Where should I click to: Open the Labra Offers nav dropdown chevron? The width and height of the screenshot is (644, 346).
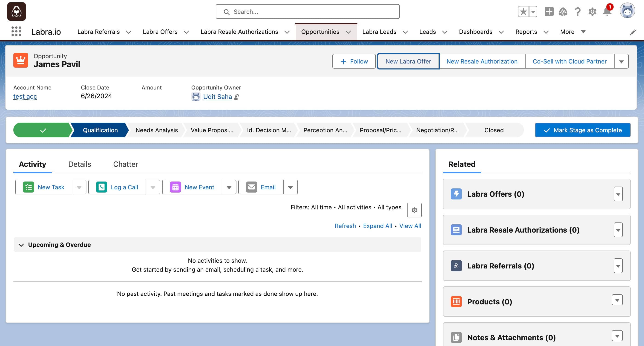coord(186,32)
